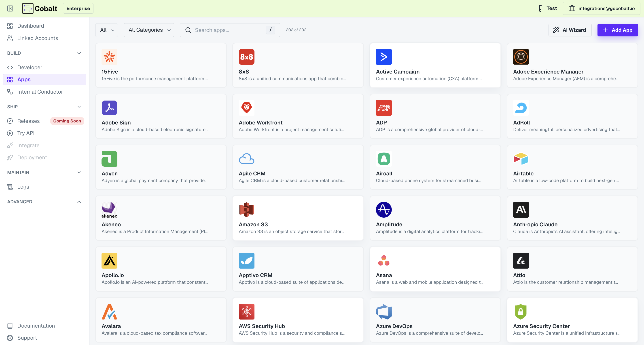Collapse the sidebar using the top-left icon
Image resolution: width=644 pixels, height=345 pixels.
tap(10, 8)
